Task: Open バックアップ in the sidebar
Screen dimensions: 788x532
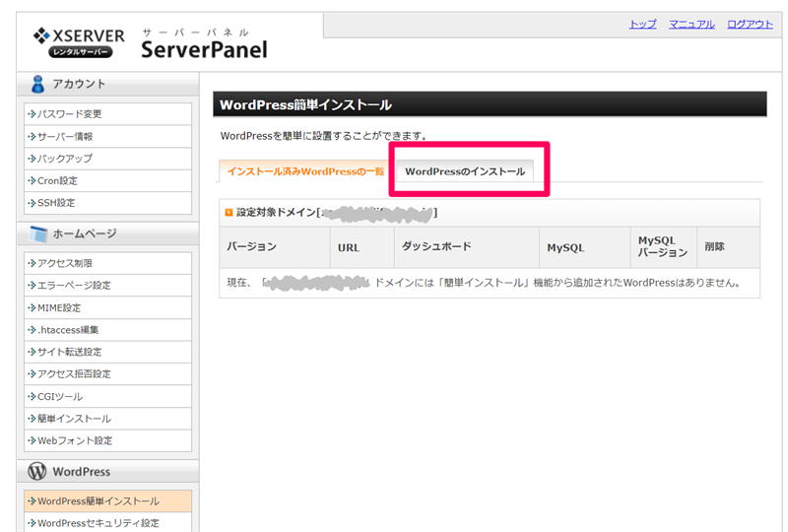Action: pos(107,159)
